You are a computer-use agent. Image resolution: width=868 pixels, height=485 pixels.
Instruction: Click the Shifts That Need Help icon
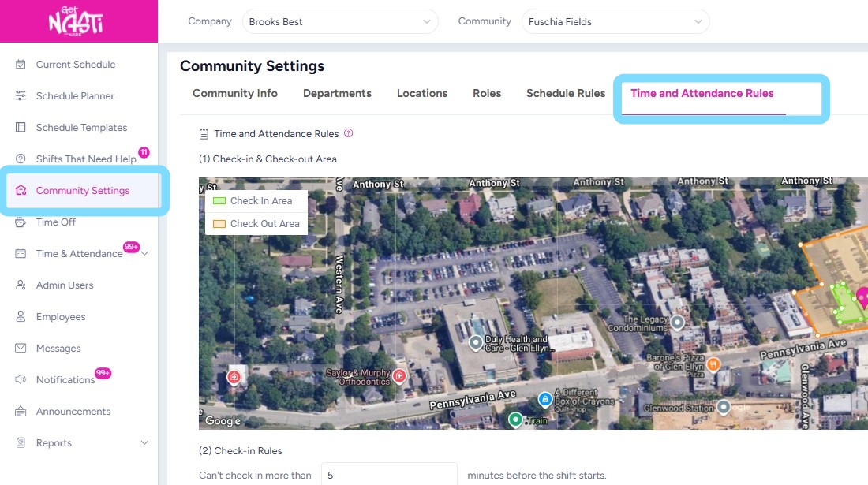[21, 159]
